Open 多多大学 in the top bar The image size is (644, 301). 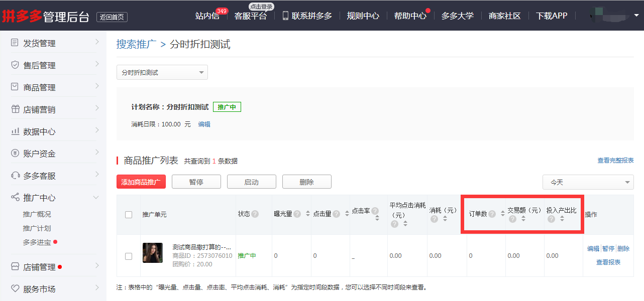[x=457, y=16]
